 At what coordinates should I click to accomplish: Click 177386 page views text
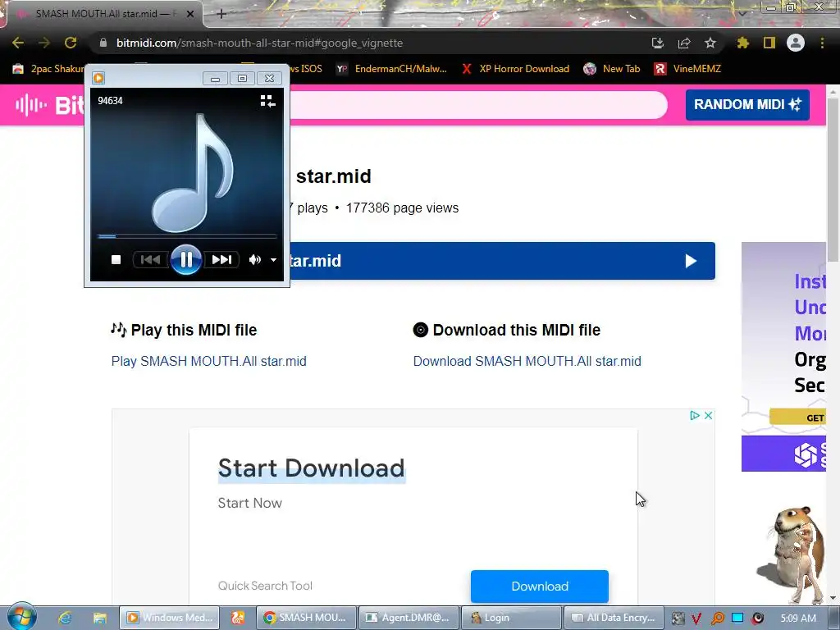click(402, 208)
